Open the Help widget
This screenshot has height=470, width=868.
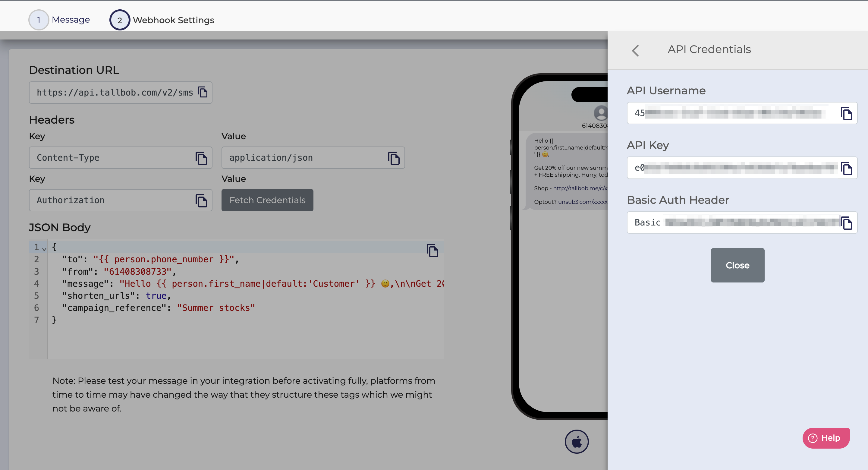[x=826, y=438]
